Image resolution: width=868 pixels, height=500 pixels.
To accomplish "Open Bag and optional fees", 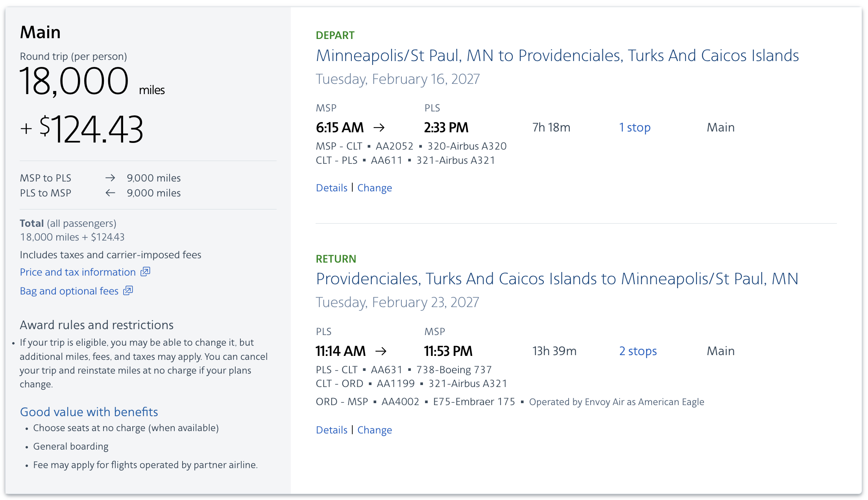I will (69, 291).
